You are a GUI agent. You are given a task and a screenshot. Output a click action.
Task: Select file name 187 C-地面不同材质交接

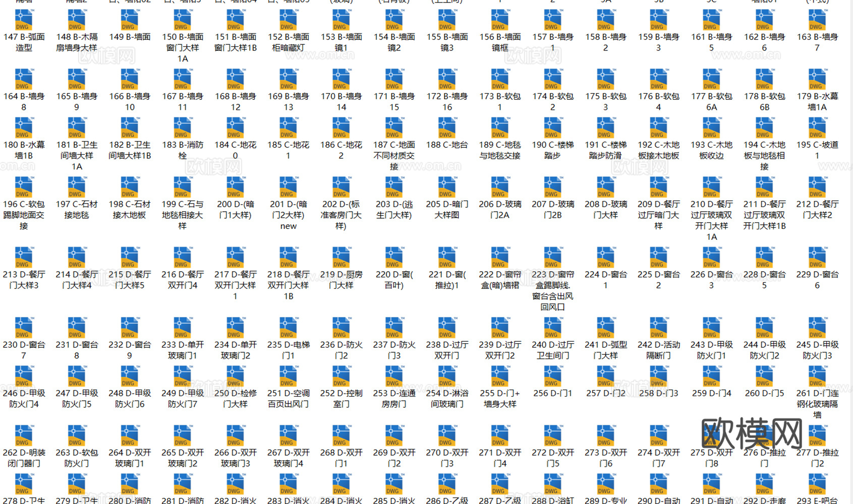(x=394, y=156)
